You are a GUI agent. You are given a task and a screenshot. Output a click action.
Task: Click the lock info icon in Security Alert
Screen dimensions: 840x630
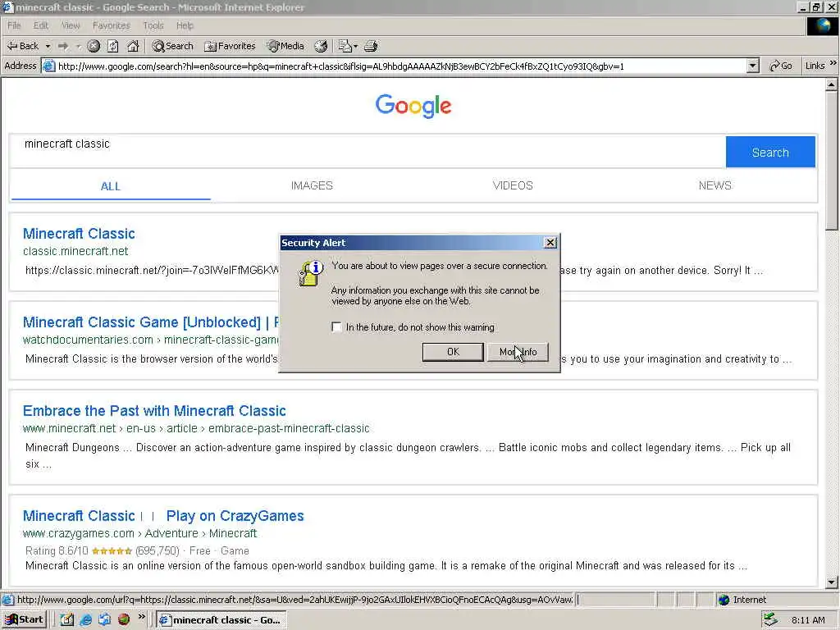pos(310,273)
